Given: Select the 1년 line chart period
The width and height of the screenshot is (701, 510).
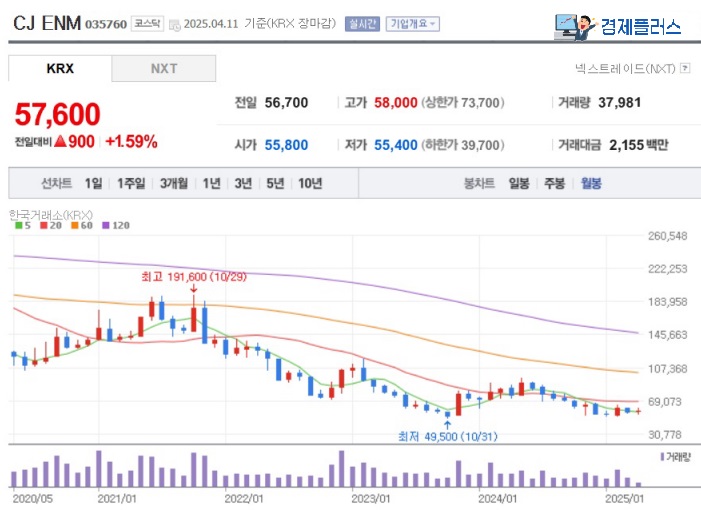Looking at the screenshot, I should [211, 183].
